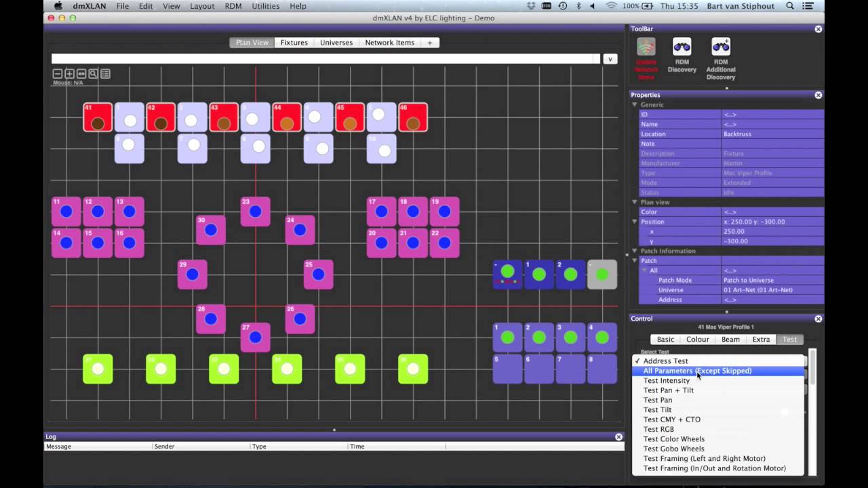Collapse the Patch property group
The width and height of the screenshot is (868, 488).
click(x=635, y=260)
